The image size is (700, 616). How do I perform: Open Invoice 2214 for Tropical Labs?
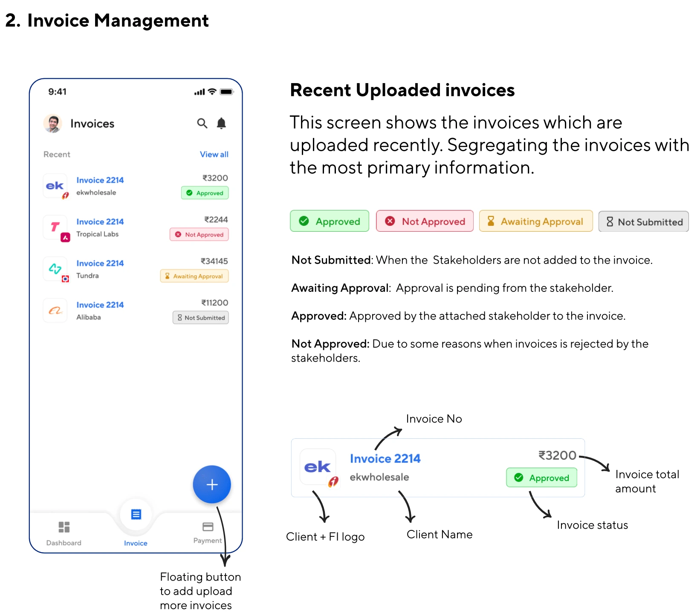(x=100, y=222)
